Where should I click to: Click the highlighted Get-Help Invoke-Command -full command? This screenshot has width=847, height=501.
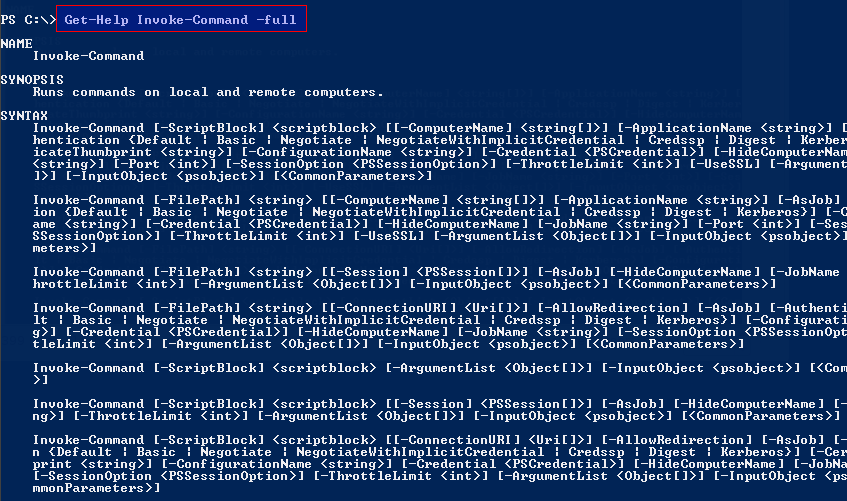coord(181,19)
